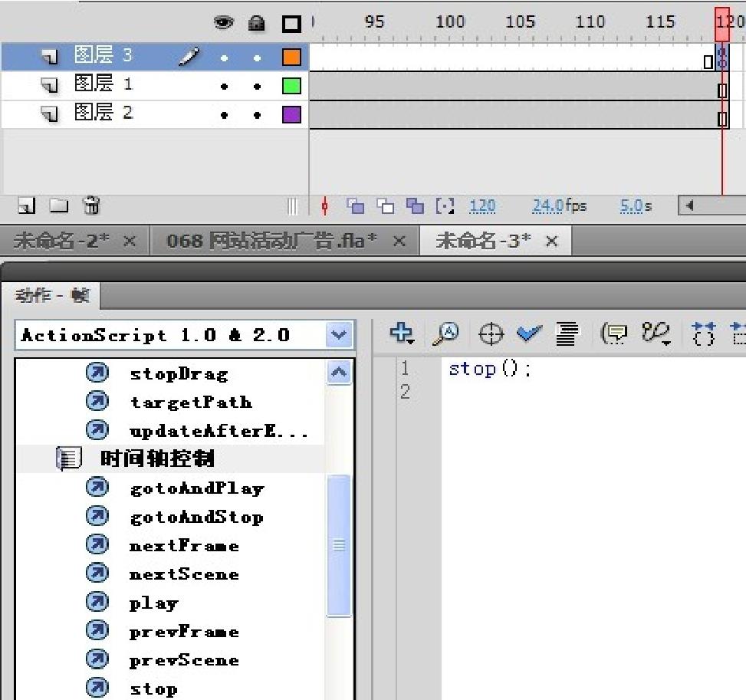Select nextScene action
746x700 pixels.
tap(184, 574)
